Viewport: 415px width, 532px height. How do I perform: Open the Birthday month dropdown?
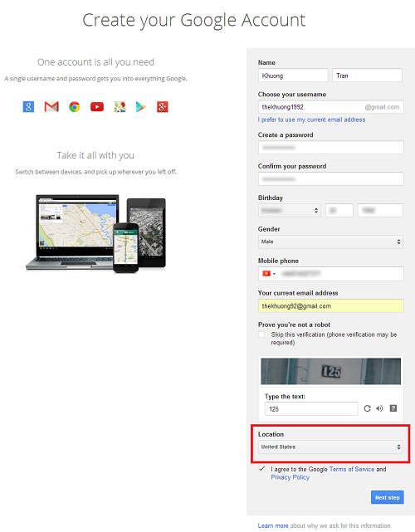click(289, 210)
